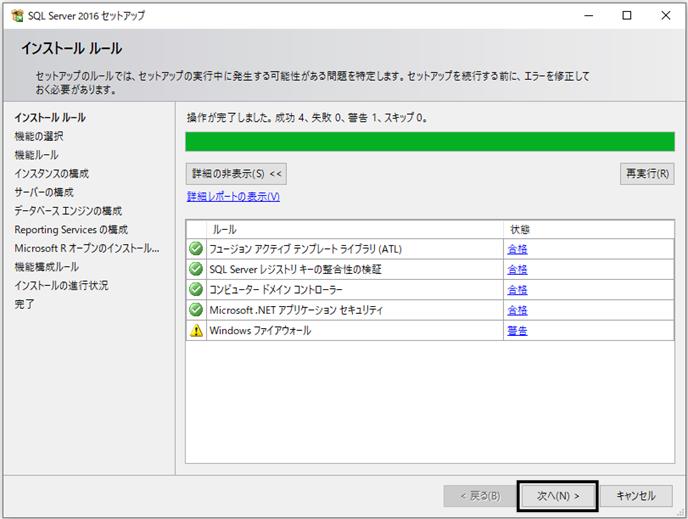This screenshot has height=519, width=688.
Task: Select 機能ルール step in sidebar
Action: 36,155
